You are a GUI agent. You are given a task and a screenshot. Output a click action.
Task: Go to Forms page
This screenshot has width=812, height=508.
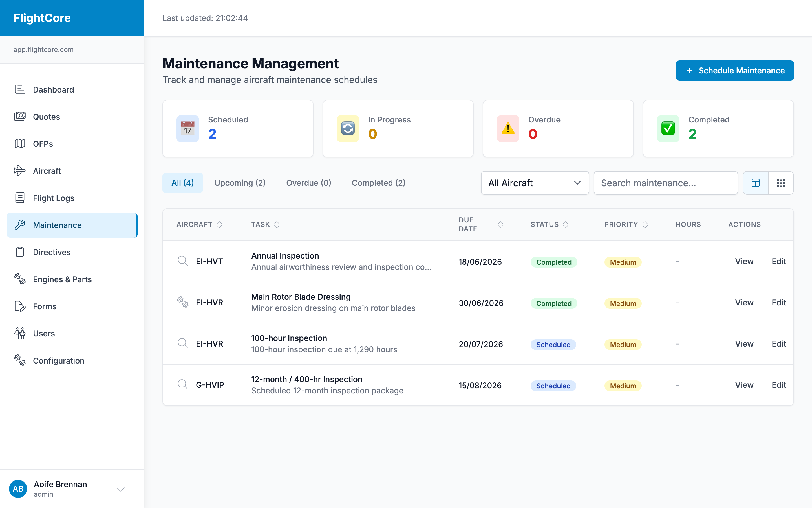[x=72, y=306]
